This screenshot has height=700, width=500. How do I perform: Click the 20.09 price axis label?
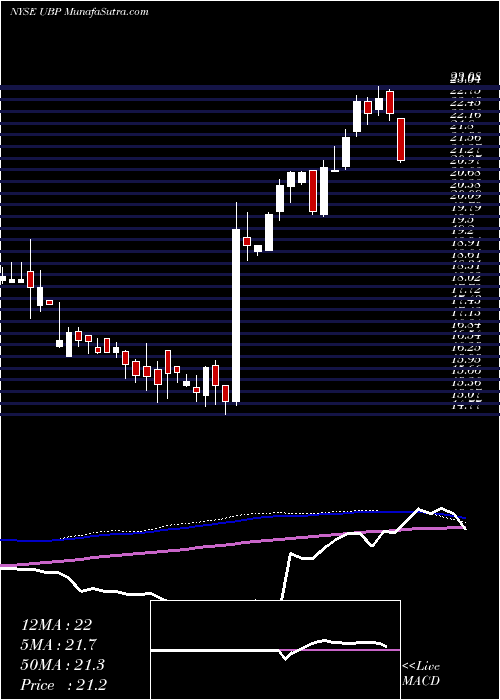[x=466, y=195]
